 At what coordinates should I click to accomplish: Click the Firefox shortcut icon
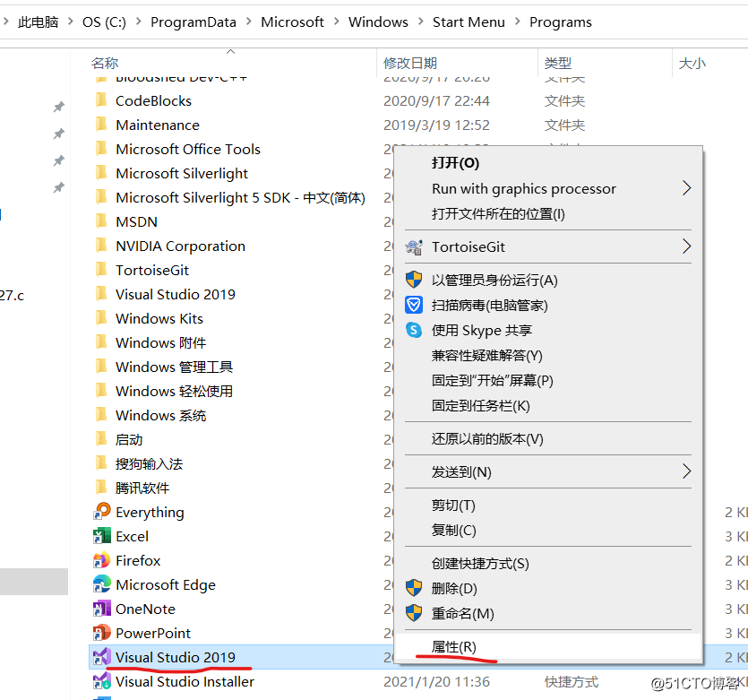pos(101,560)
